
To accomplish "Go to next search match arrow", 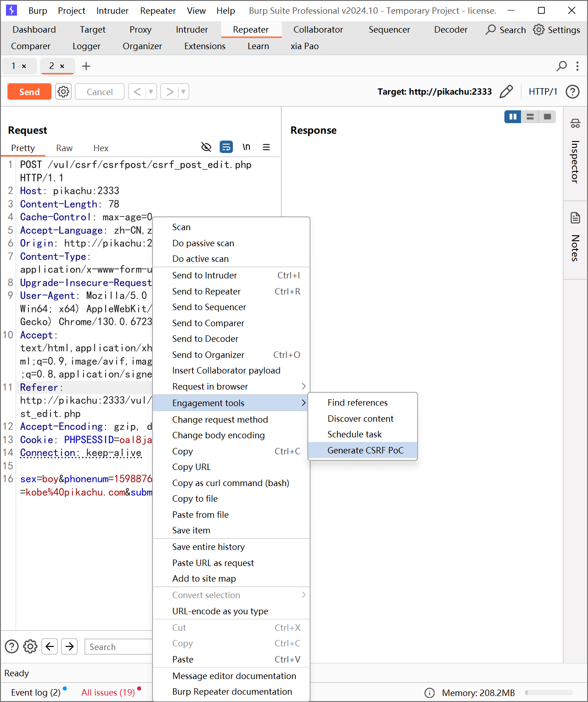I will pyautogui.click(x=69, y=646).
